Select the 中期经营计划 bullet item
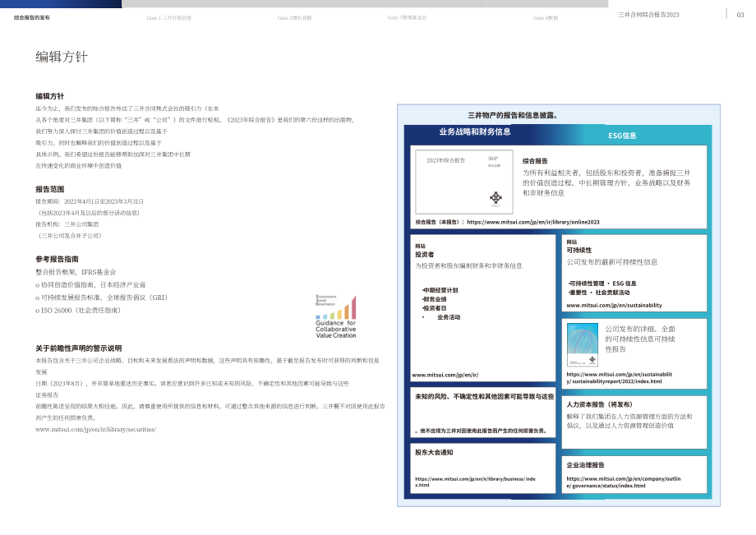The width and height of the screenshot is (756, 535). (440, 290)
